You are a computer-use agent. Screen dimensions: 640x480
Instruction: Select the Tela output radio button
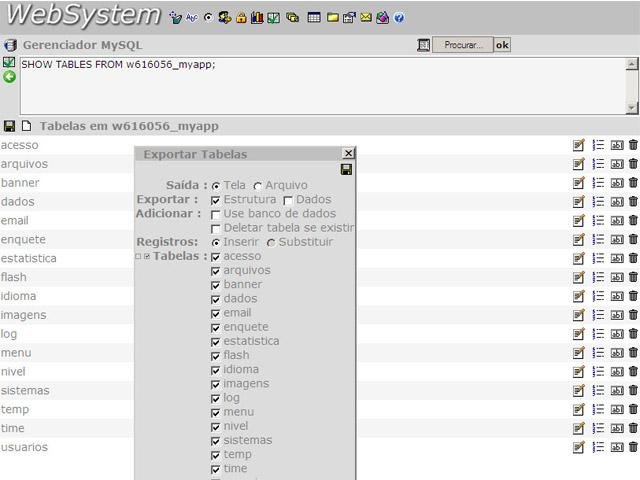pos(216,186)
